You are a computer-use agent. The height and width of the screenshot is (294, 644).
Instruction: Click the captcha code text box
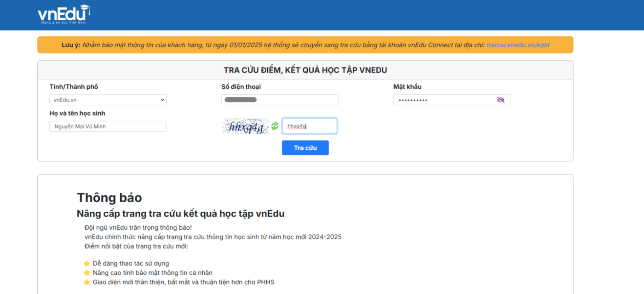point(309,126)
